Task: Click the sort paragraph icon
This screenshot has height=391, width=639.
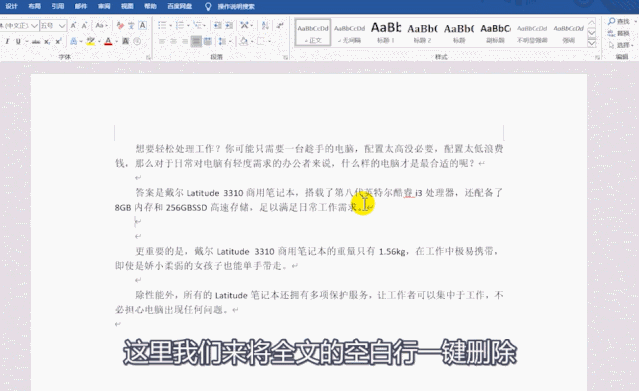Action: pos(265,26)
